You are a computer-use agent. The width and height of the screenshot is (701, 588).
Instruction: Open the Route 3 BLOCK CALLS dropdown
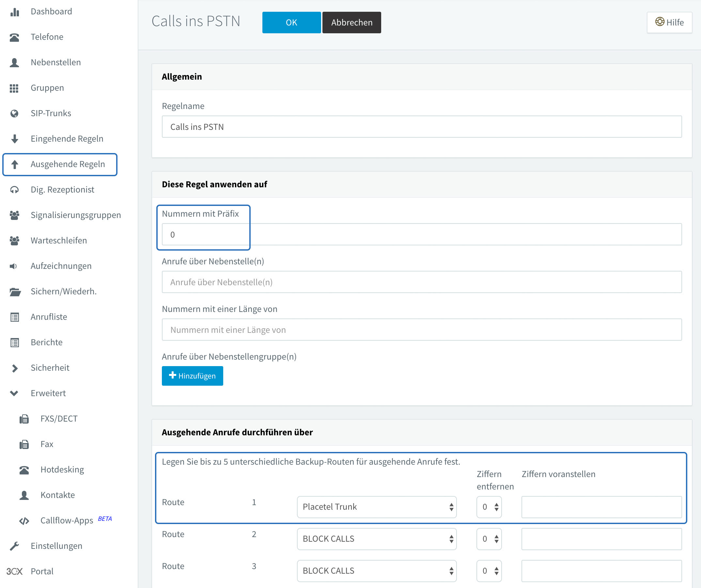(377, 571)
